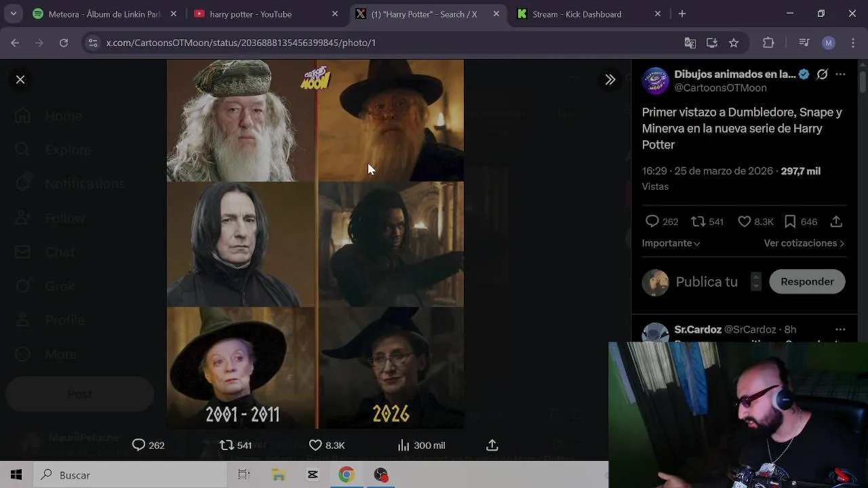The width and height of the screenshot is (868, 488).
Task: Open Ver cotizaciones link
Action: click(x=804, y=243)
